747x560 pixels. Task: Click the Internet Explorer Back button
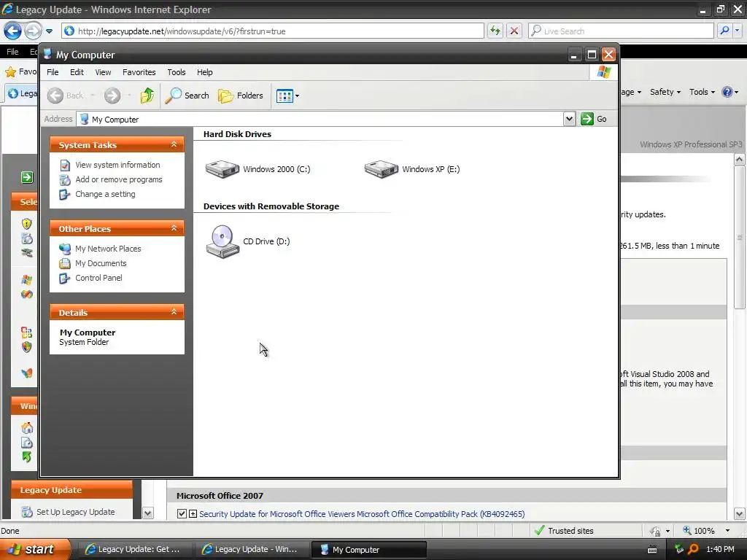pos(13,31)
